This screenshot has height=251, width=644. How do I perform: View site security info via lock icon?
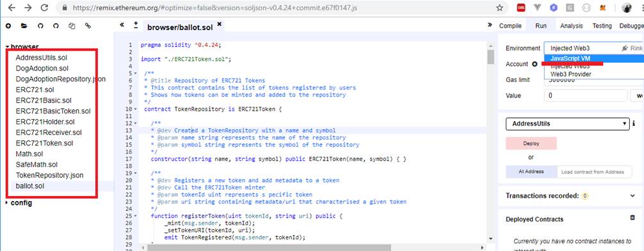click(64, 8)
